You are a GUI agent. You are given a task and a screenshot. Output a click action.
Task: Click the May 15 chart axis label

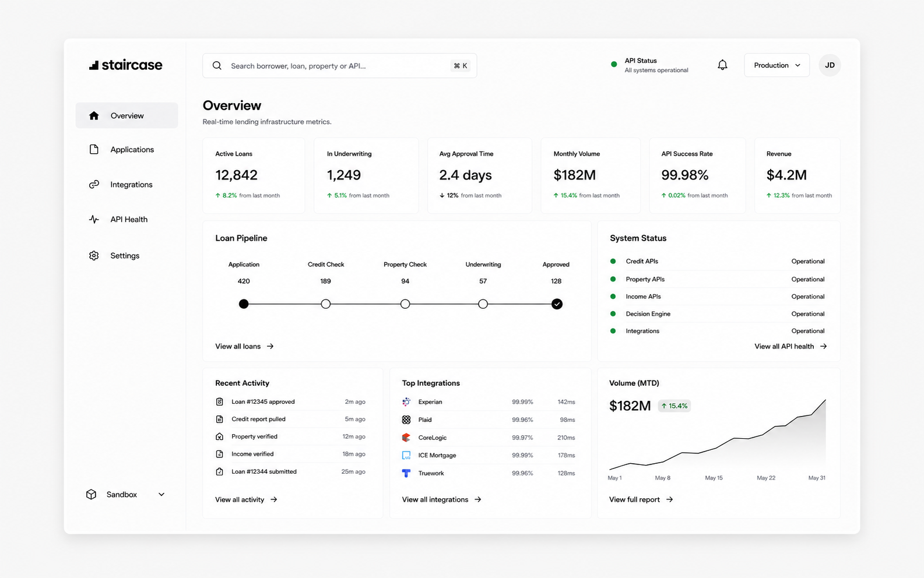tap(714, 478)
